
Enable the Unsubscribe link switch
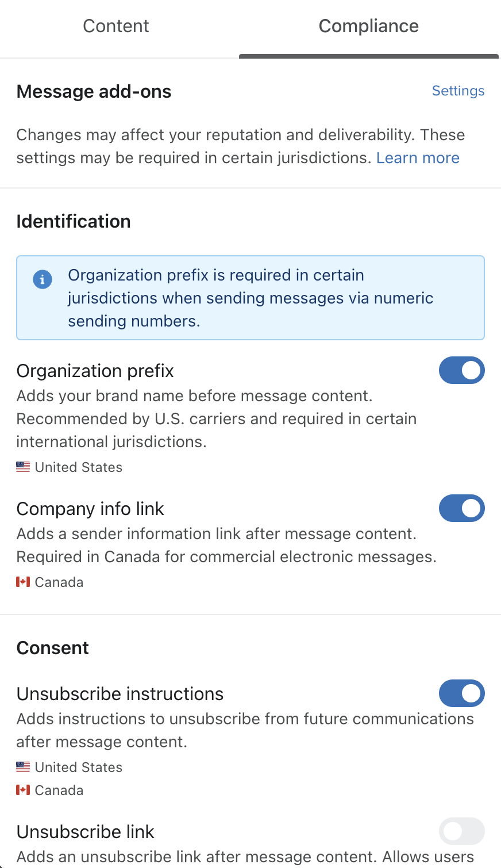(461, 831)
